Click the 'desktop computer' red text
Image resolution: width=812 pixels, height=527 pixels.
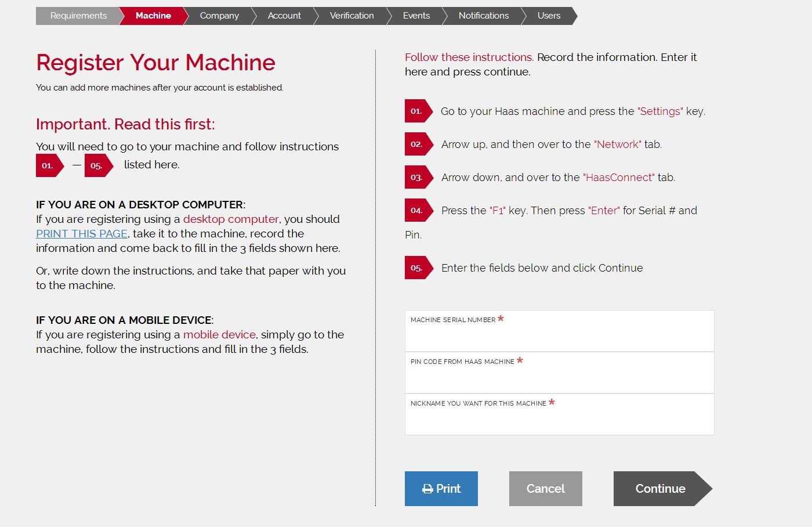[231, 219]
